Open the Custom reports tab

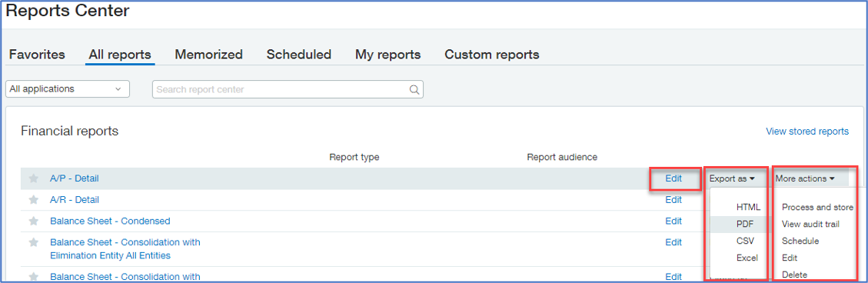492,55
